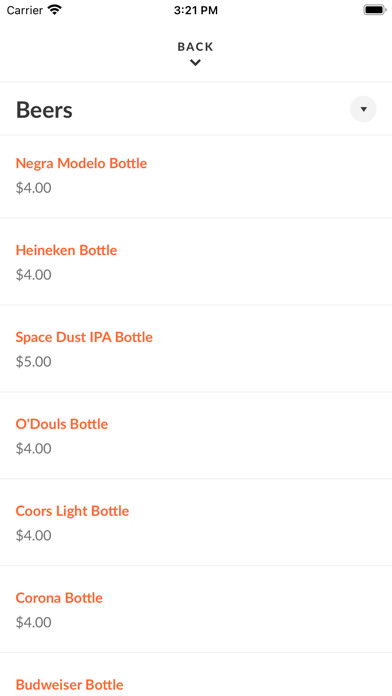This screenshot has height=696, width=392.
Task: Open Negra Modelo Bottle item
Action: coord(81,163)
